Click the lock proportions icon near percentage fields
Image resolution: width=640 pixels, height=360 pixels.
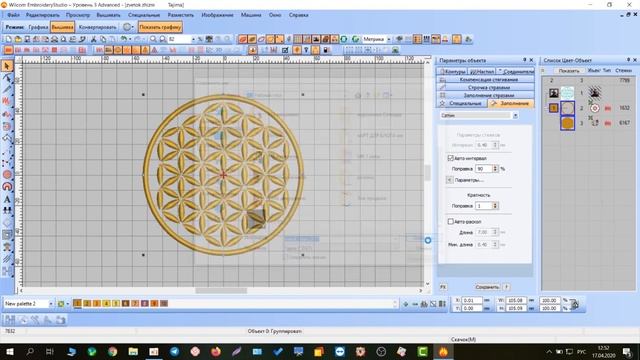pyautogui.click(x=574, y=304)
